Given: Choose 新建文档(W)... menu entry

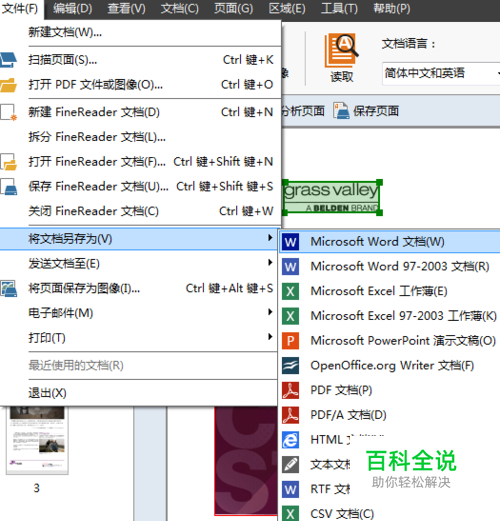Looking at the screenshot, I should (140, 33).
